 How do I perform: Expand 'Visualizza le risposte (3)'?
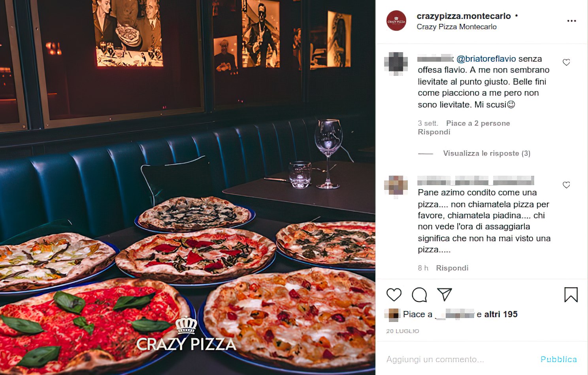pyautogui.click(x=486, y=153)
